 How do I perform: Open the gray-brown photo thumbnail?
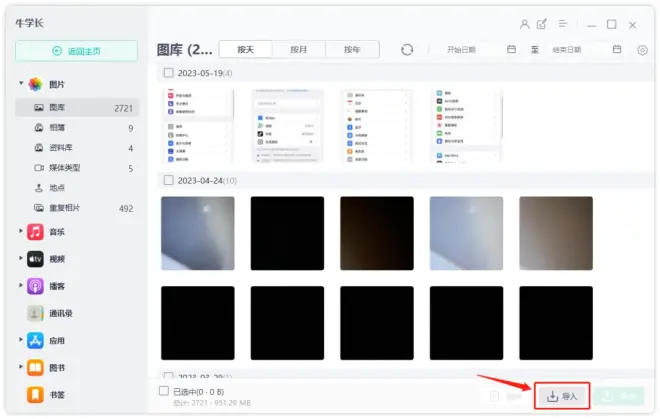point(556,233)
